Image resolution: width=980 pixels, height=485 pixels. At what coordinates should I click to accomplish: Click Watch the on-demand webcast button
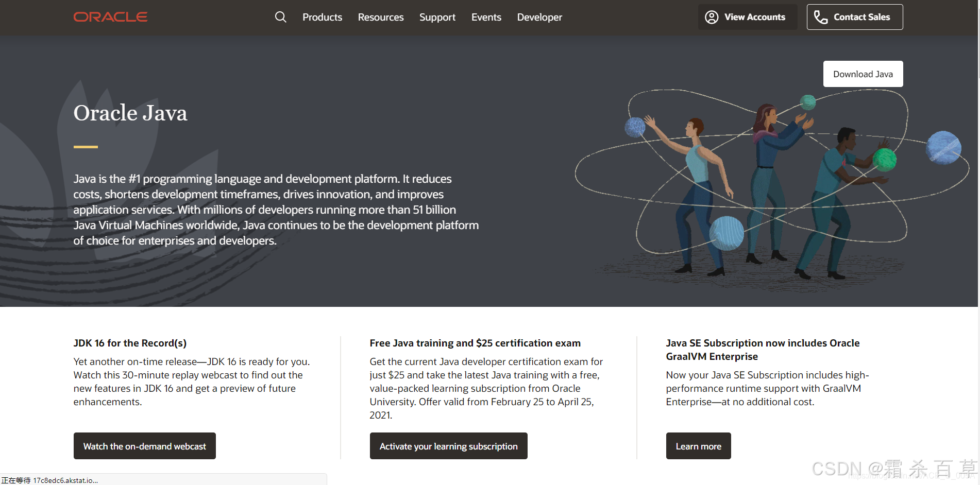145,446
